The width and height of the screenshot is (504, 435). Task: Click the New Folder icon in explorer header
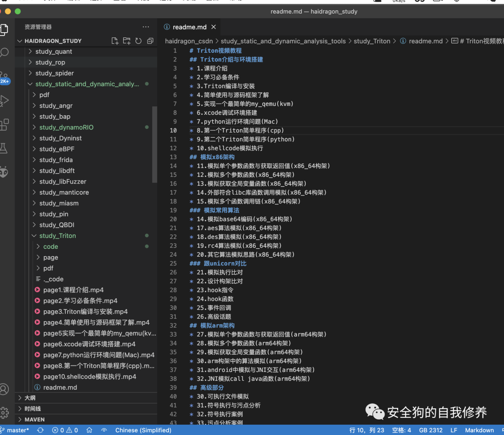coord(126,41)
